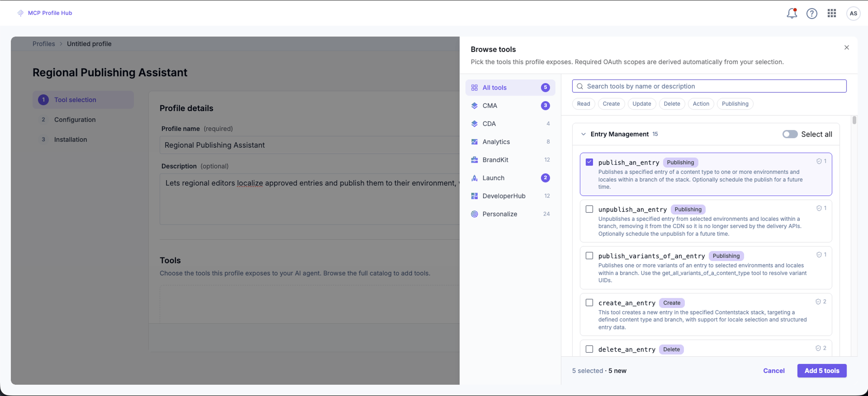This screenshot has width=868, height=396.
Task: Uncheck the publish_an_entry checkbox
Action: [589, 162]
